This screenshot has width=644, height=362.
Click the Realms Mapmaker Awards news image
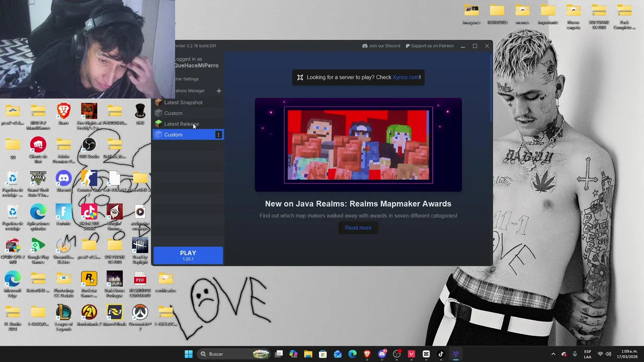pyautogui.click(x=358, y=145)
